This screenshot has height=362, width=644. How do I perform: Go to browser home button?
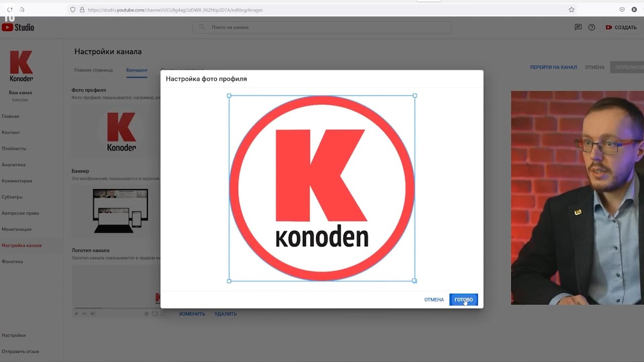22,10
